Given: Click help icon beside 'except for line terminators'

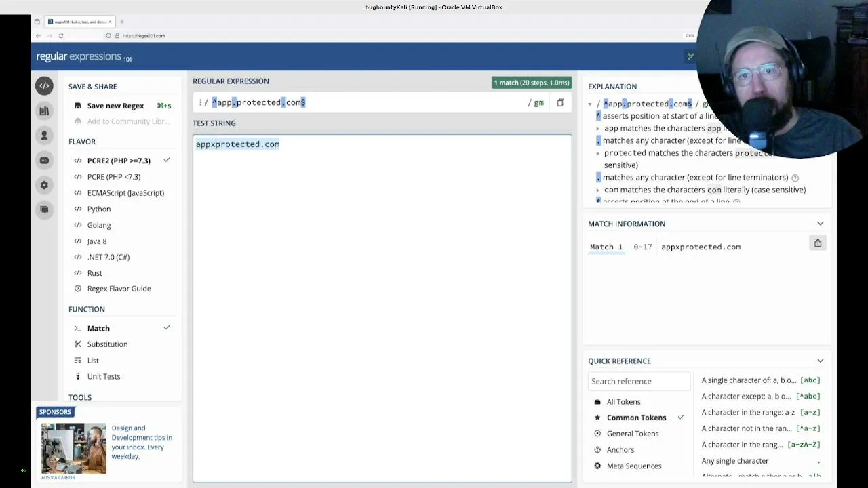Looking at the screenshot, I should 795,178.
